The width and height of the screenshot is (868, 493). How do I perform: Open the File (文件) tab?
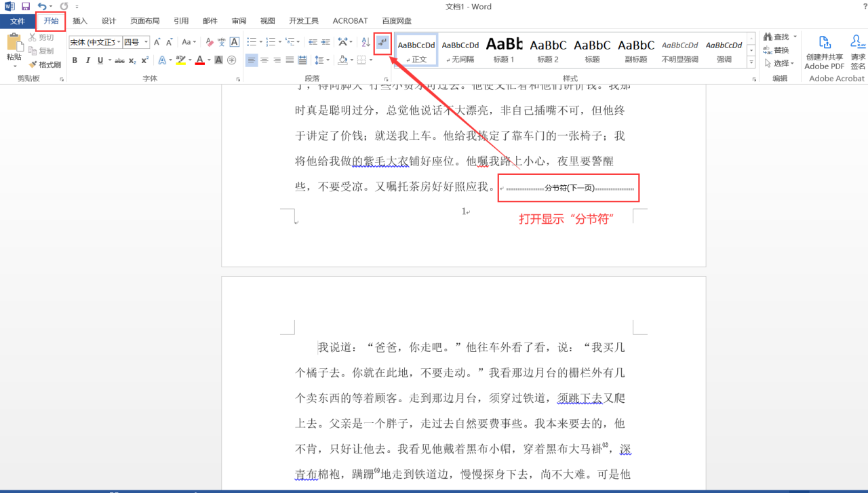tap(18, 21)
